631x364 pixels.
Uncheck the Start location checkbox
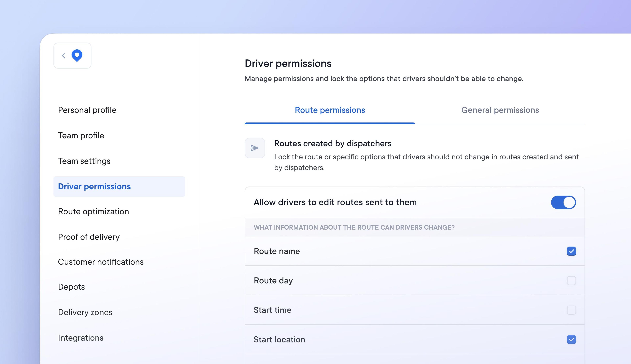click(571, 340)
